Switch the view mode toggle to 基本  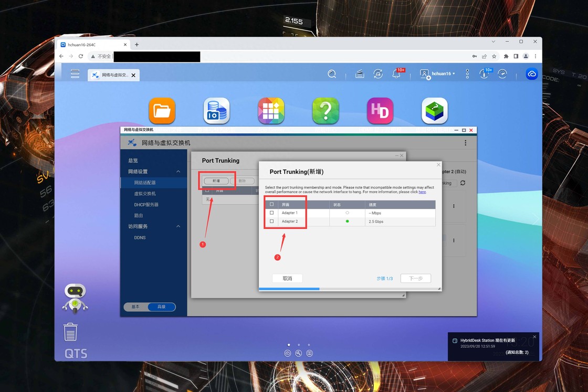click(x=136, y=307)
